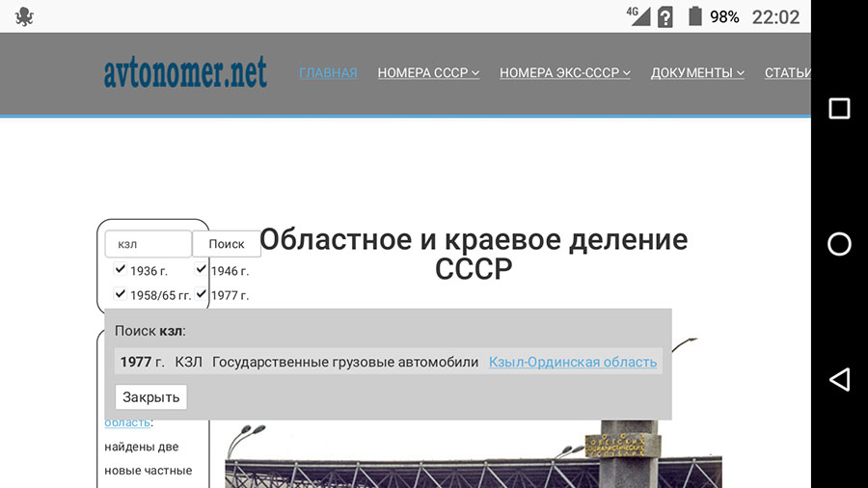868x488 pixels.
Task: Toggle the 1977 г. checkbox
Action: coord(202,294)
